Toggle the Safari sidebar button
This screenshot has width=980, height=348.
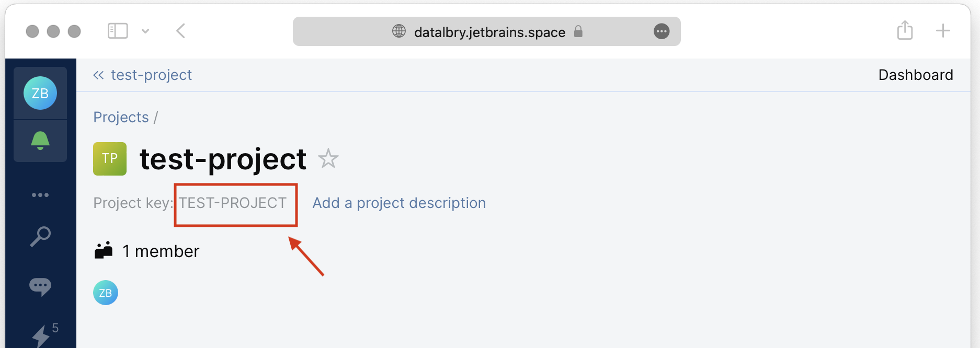(118, 31)
